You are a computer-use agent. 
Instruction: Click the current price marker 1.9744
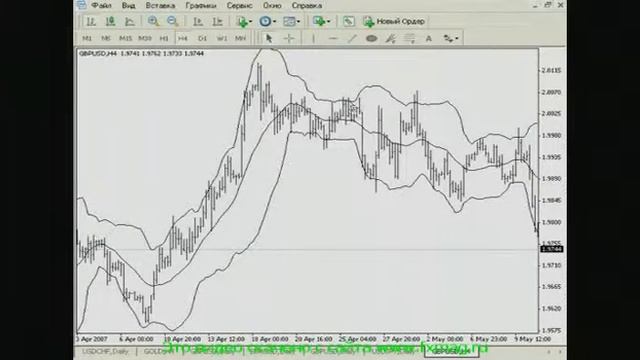click(552, 249)
